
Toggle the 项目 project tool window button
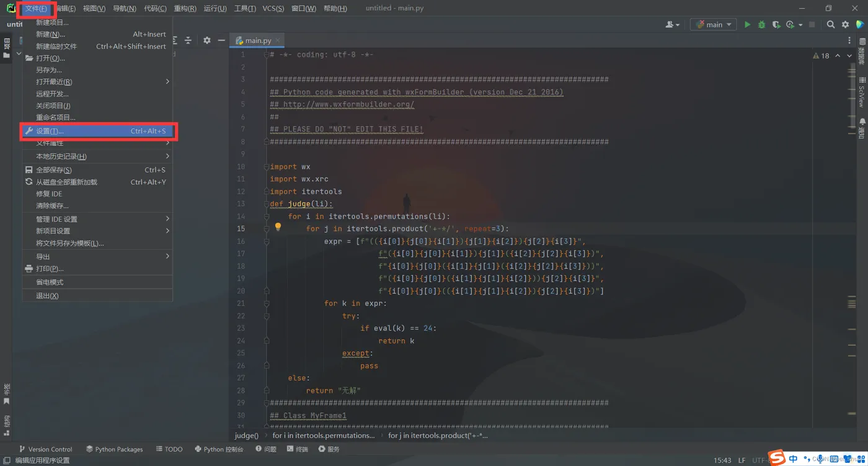(6, 48)
